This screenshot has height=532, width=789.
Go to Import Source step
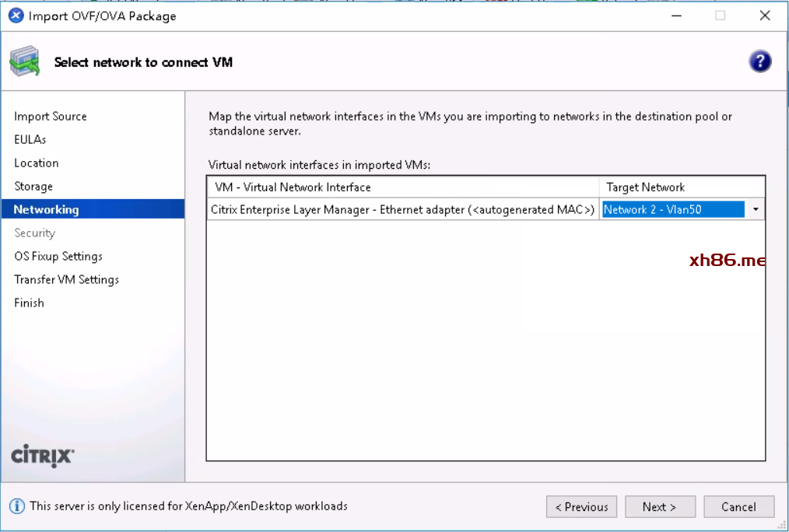(x=51, y=117)
